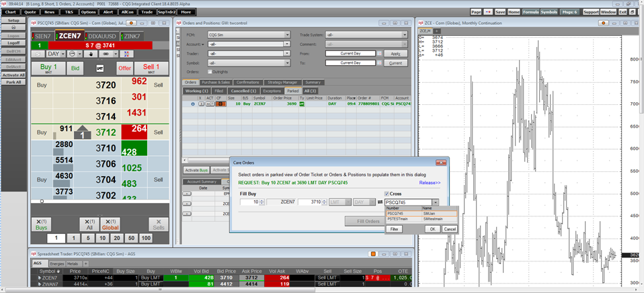The height and width of the screenshot is (293, 644).
Task: Click the X cancel icon on the ZCEN7 order row
Action: (x=201, y=104)
